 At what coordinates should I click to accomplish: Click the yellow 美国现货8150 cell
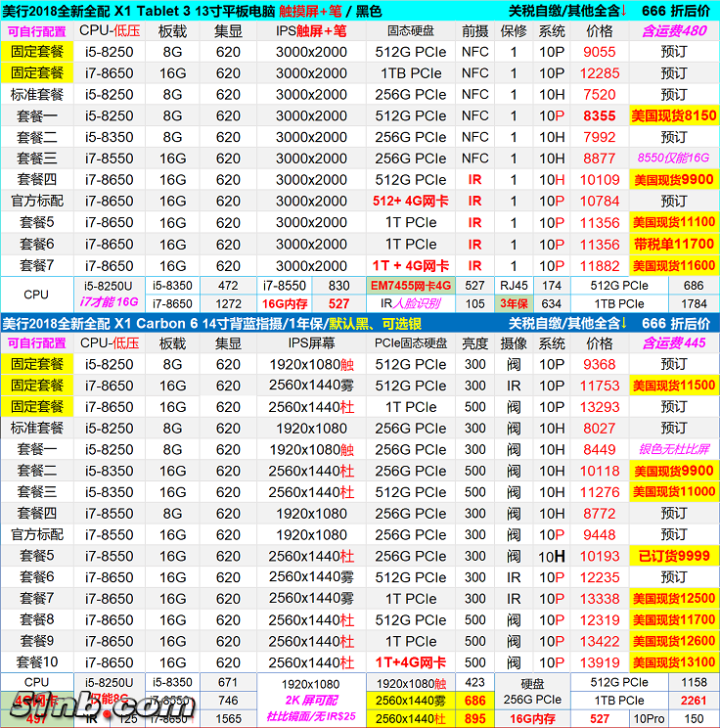pos(673,115)
